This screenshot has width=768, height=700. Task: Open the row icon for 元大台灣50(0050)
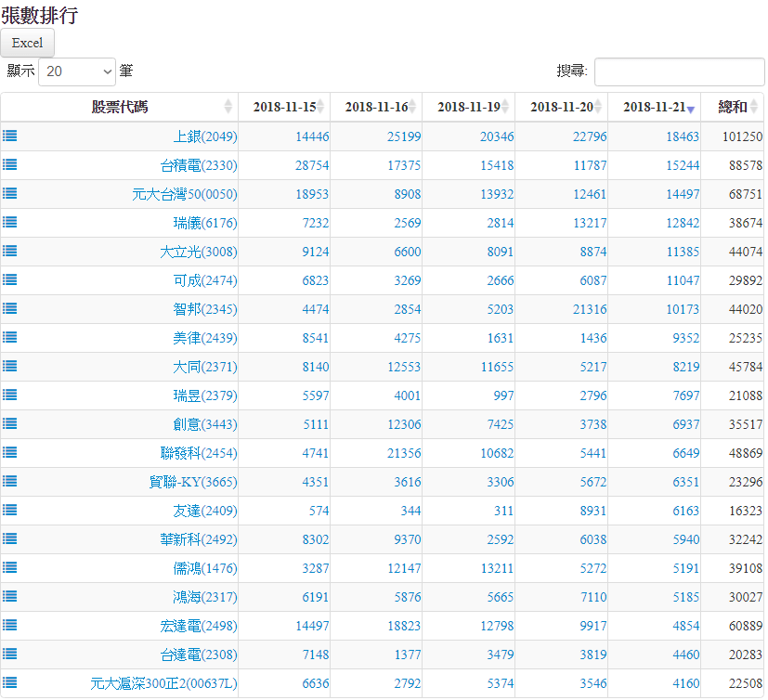10,193
